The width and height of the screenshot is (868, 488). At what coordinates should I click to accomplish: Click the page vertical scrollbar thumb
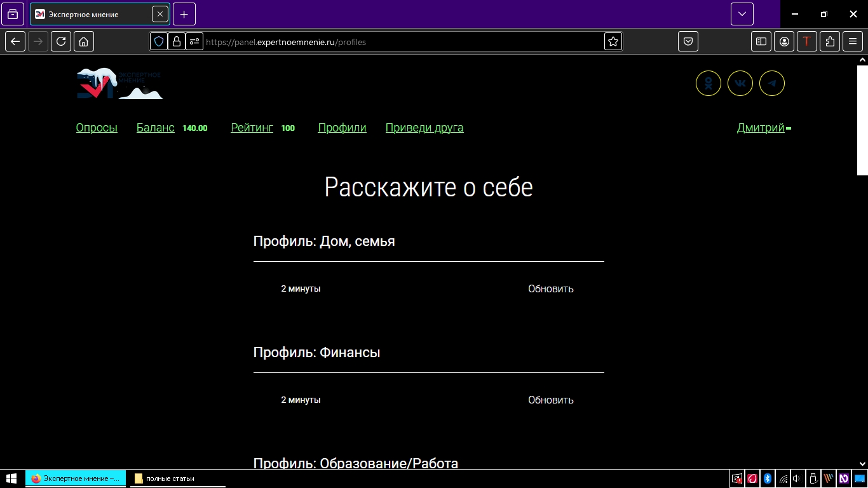[x=862, y=120]
